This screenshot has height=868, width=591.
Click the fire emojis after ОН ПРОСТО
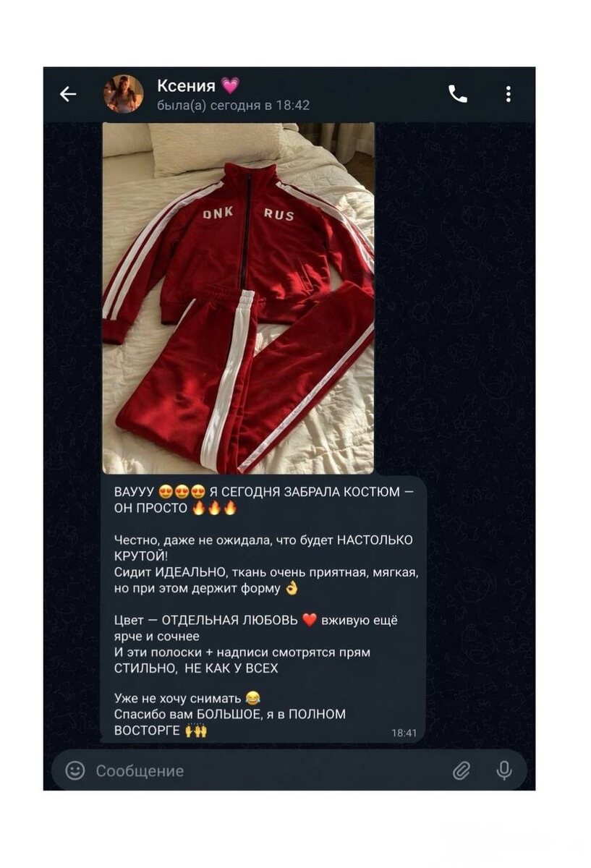[215, 508]
